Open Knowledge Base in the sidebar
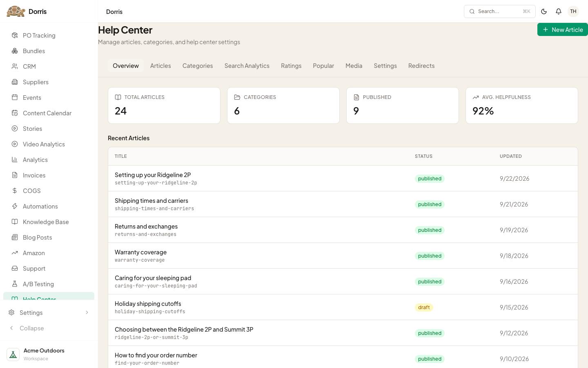 [x=49, y=222]
